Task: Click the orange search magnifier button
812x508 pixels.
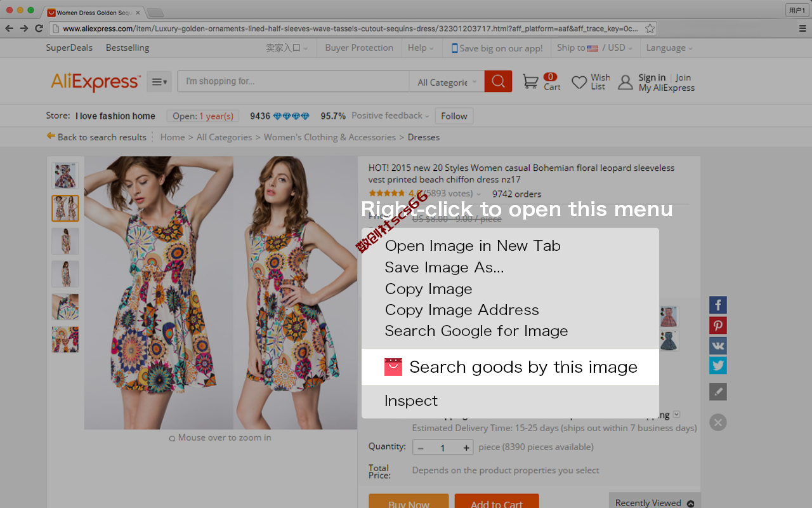Action: [498, 81]
